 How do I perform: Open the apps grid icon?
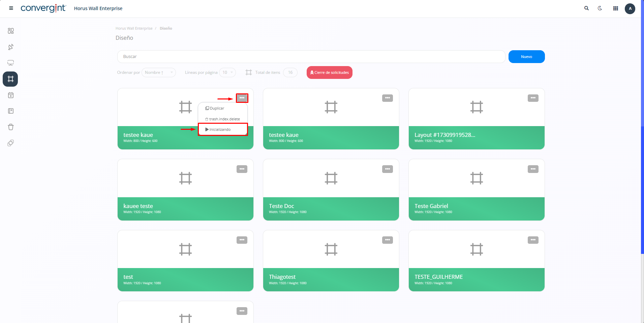[x=615, y=8]
